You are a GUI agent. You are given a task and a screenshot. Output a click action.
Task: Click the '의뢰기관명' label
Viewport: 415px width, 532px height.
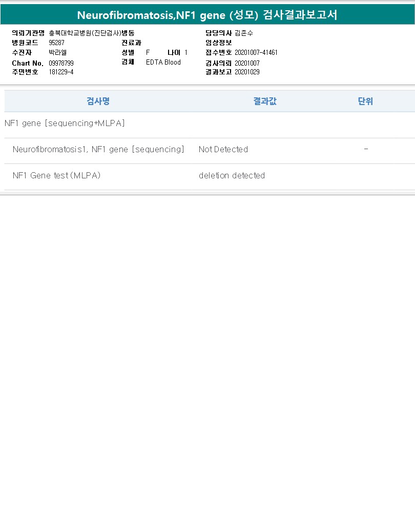click(28, 33)
